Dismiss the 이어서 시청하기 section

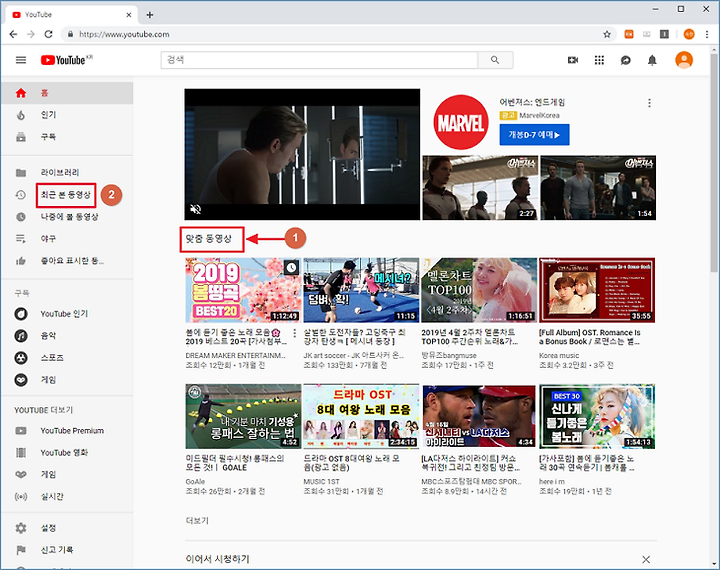coord(646,559)
